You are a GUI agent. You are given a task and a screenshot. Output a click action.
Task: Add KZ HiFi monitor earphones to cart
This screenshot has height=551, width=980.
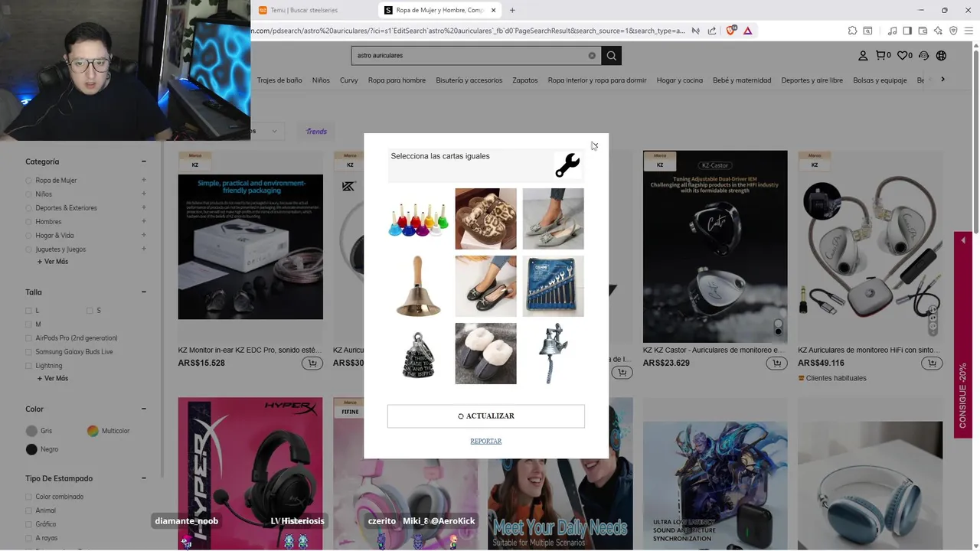point(932,363)
